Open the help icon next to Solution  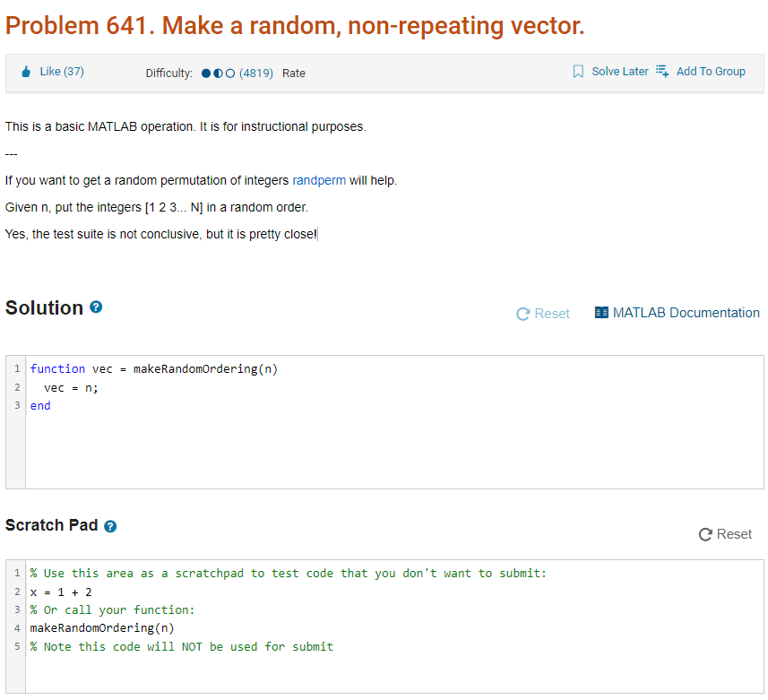[96, 307]
